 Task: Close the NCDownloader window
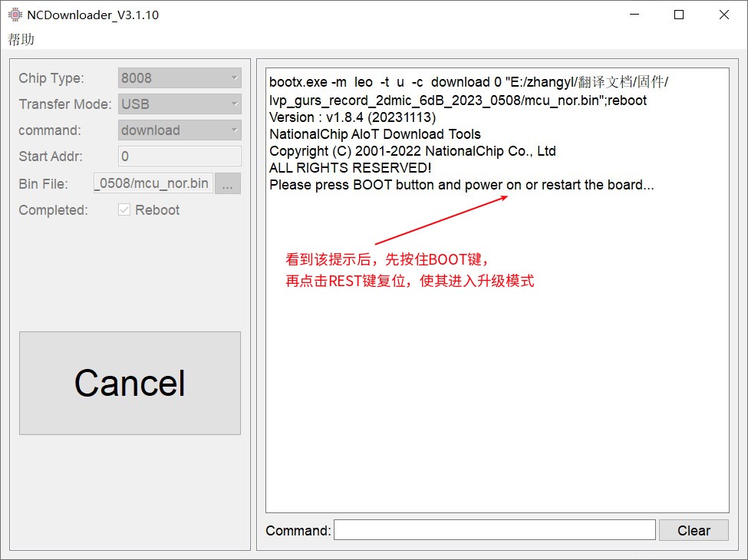coord(723,15)
